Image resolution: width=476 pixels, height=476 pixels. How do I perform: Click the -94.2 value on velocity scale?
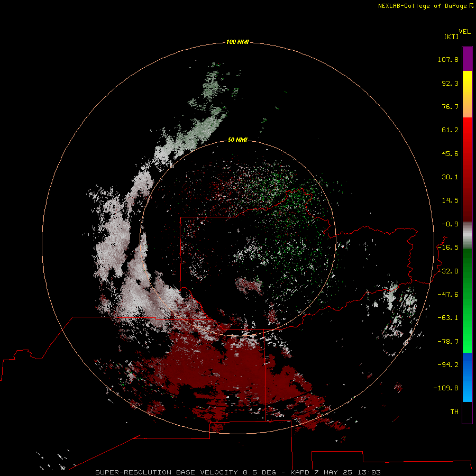click(448, 365)
